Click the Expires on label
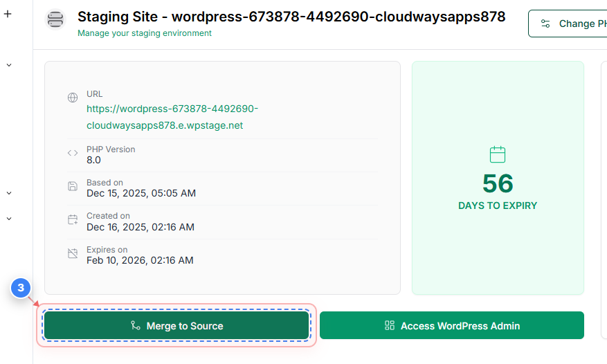Viewport: 607px width, 364px height. (x=107, y=250)
